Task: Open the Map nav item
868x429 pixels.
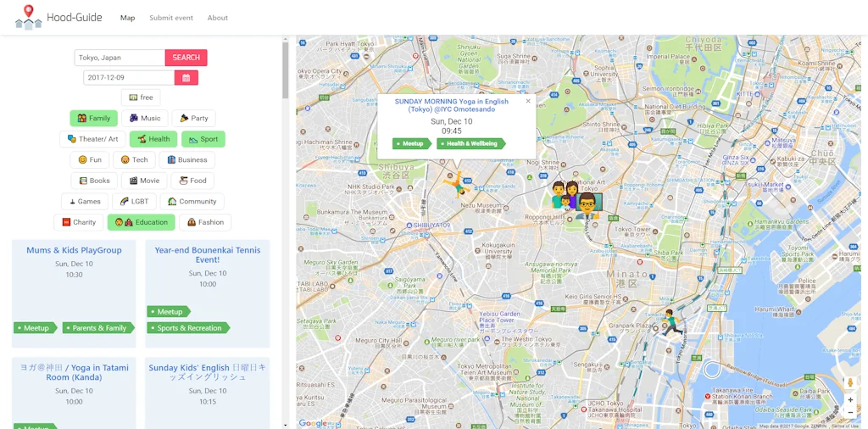Action: (x=127, y=18)
